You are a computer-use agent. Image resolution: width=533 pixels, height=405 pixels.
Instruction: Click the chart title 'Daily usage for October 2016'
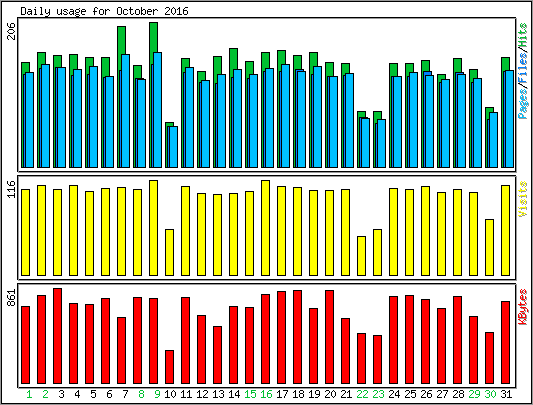click(x=104, y=11)
